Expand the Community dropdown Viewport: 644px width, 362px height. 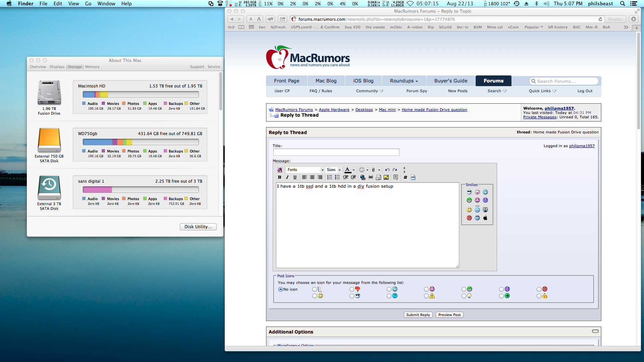coord(369,91)
